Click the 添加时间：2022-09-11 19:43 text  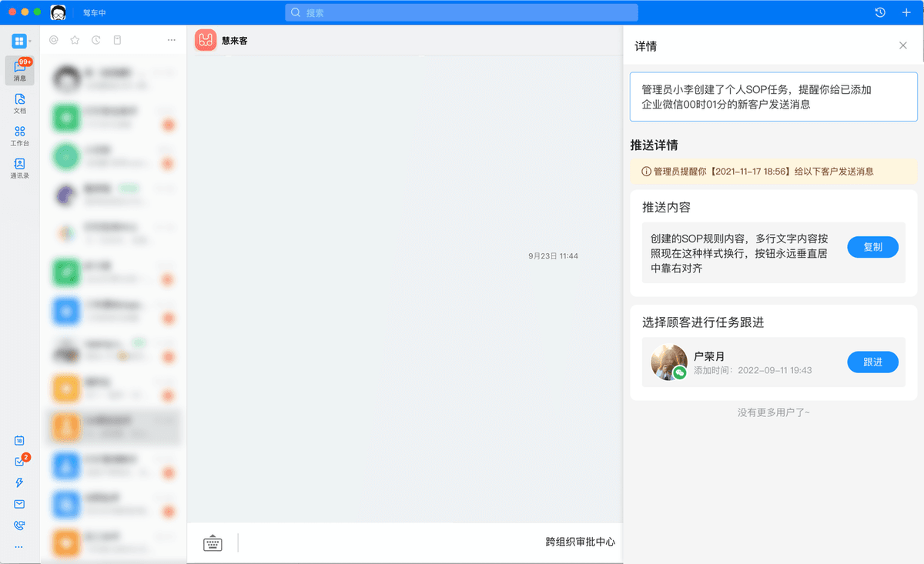pyautogui.click(x=752, y=370)
